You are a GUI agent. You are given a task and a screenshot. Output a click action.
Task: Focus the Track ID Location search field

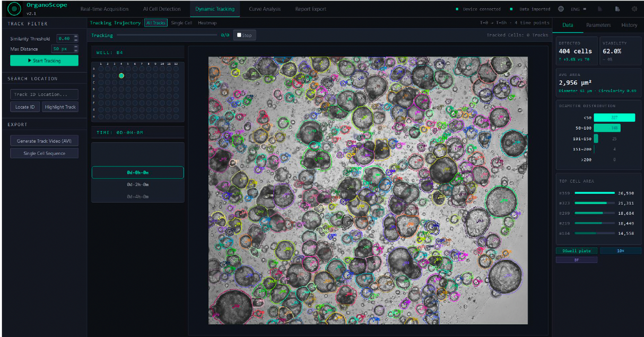pyautogui.click(x=44, y=94)
